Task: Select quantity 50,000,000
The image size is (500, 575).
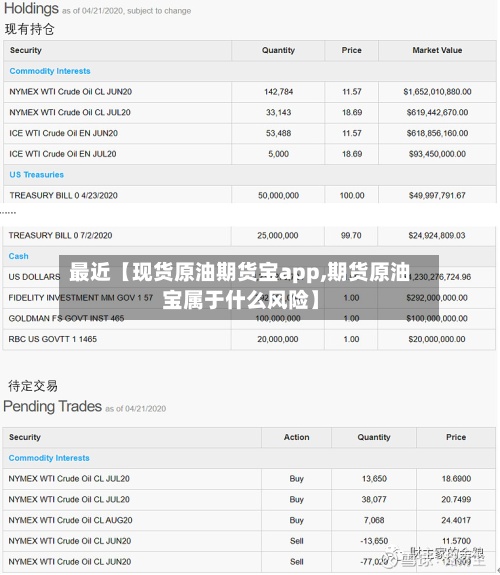Action: (x=279, y=195)
